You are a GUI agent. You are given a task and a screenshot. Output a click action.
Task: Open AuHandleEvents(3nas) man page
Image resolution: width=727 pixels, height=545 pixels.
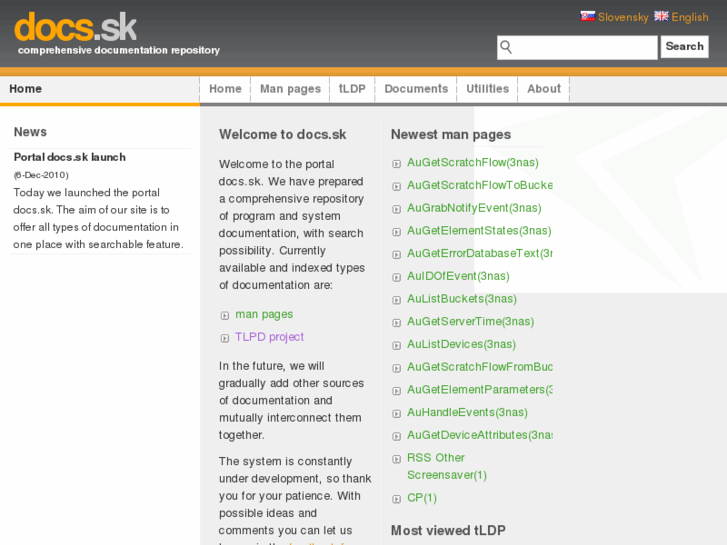click(467, 412)
